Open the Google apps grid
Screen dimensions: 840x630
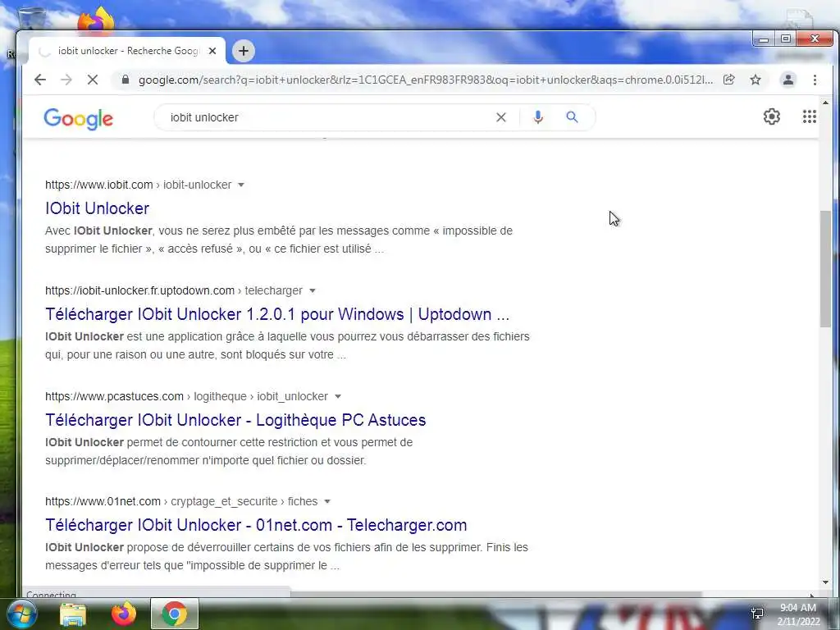[x=810, y=116]
